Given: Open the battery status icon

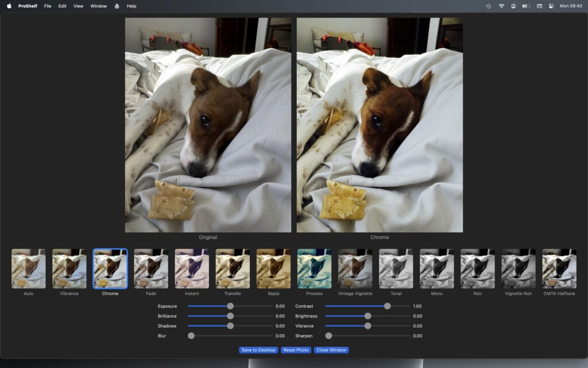Looking at the screenshot, I should point(526,6).
